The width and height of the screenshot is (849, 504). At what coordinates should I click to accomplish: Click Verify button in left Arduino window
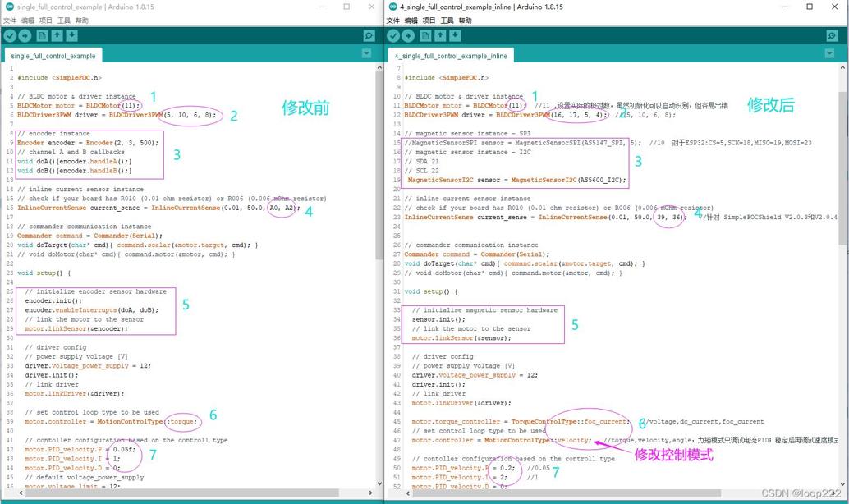click(10, 36)
